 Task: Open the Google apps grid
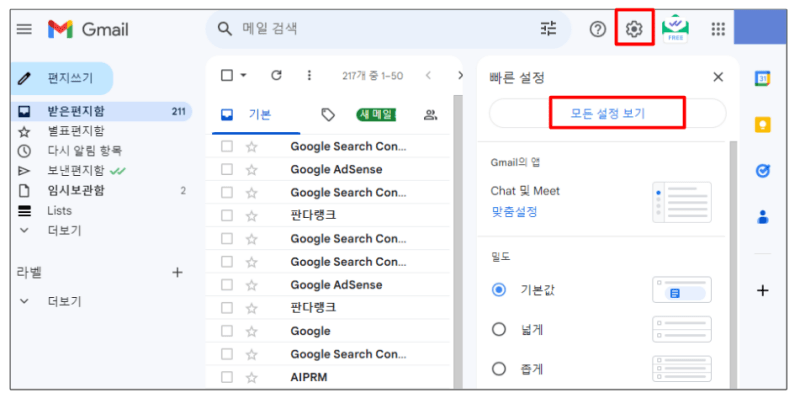coord(718,30)
